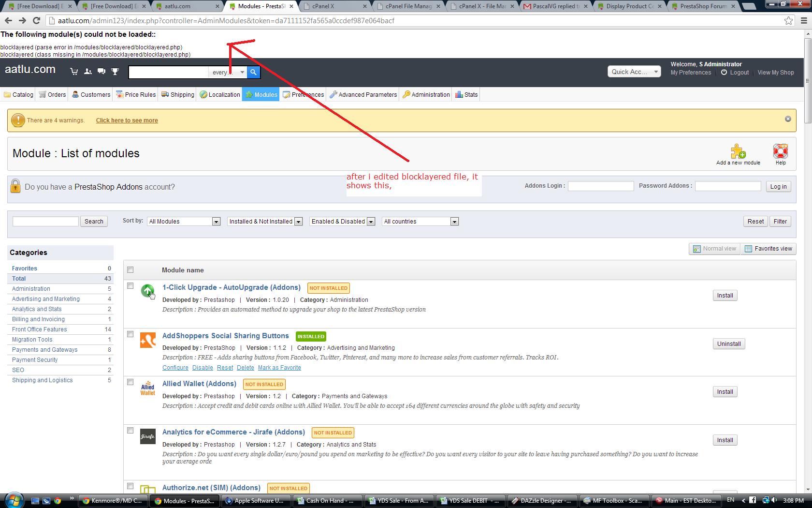Bookmark this page with the star icon
Viewport: 812px width, 508px height.
pyautogui.click(x=788, y=21)
